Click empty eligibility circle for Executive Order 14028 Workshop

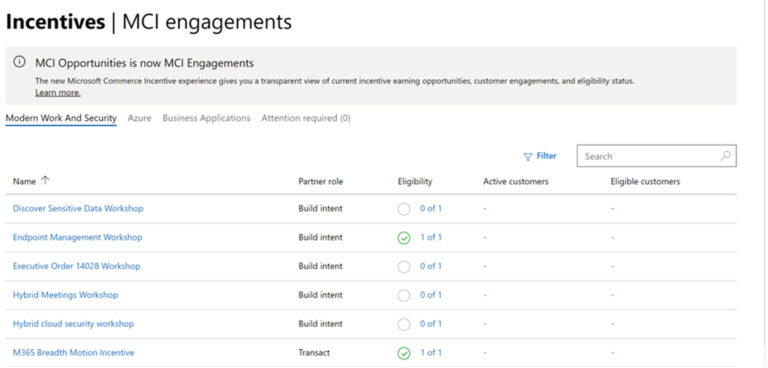404,267
